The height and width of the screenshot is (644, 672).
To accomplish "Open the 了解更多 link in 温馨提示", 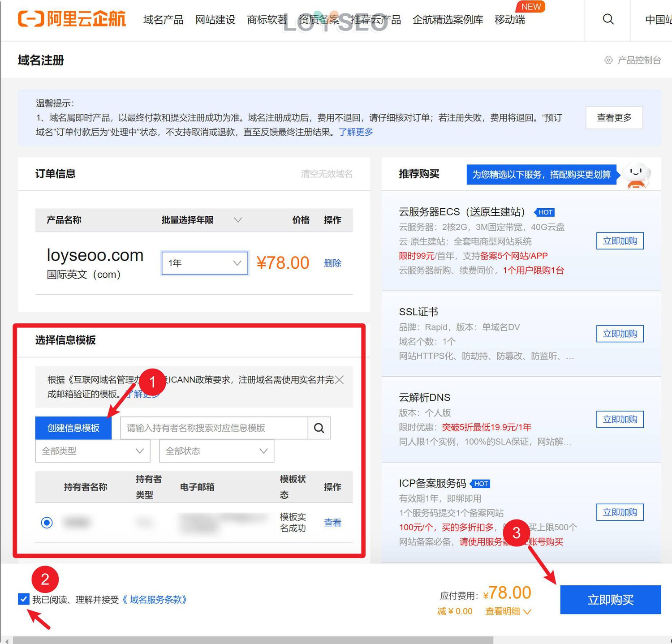I will click(356, 132).
